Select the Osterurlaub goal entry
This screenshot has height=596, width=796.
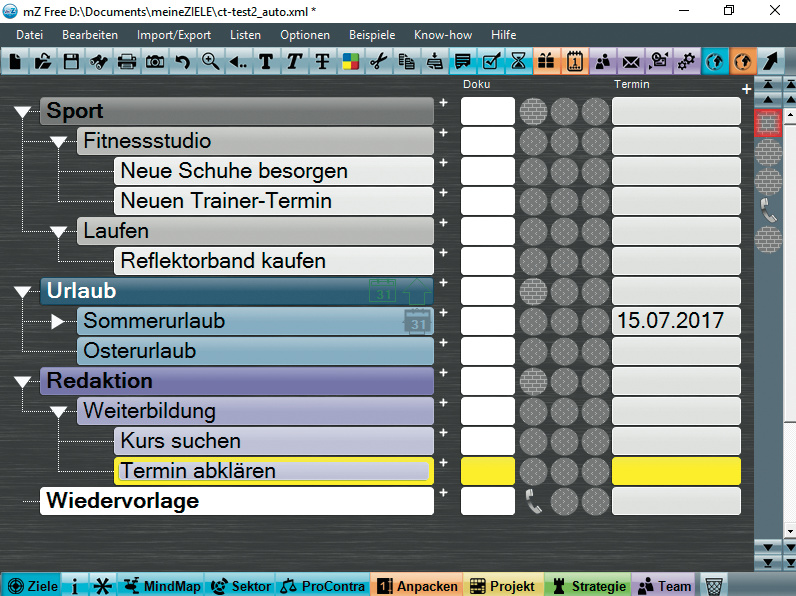[255, 351]
